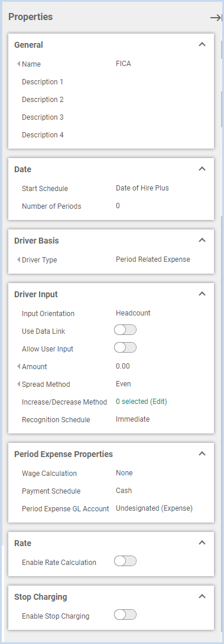Image resolution: width=224 pixels, height=644 pixels.
Task: Click the Driver Input header text
Action: [36, 294]
